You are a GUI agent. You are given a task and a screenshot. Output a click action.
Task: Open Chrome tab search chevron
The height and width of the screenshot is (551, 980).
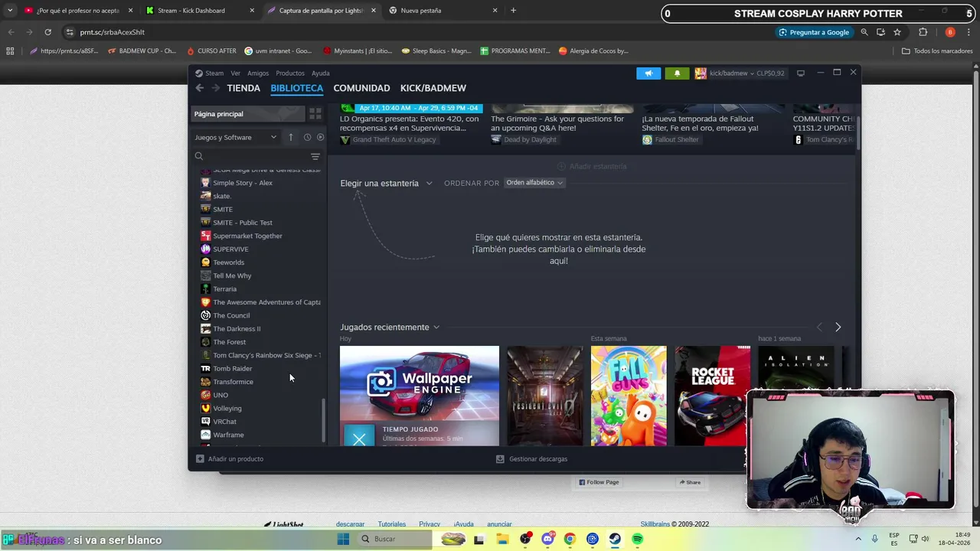(x=9, y=11)
